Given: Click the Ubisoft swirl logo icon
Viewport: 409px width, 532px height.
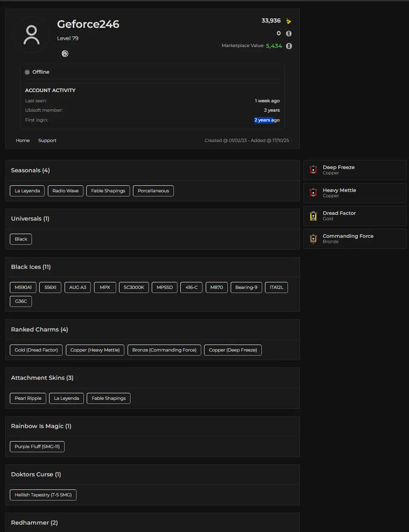Looking at the screenshot, I should pos(65,54).
